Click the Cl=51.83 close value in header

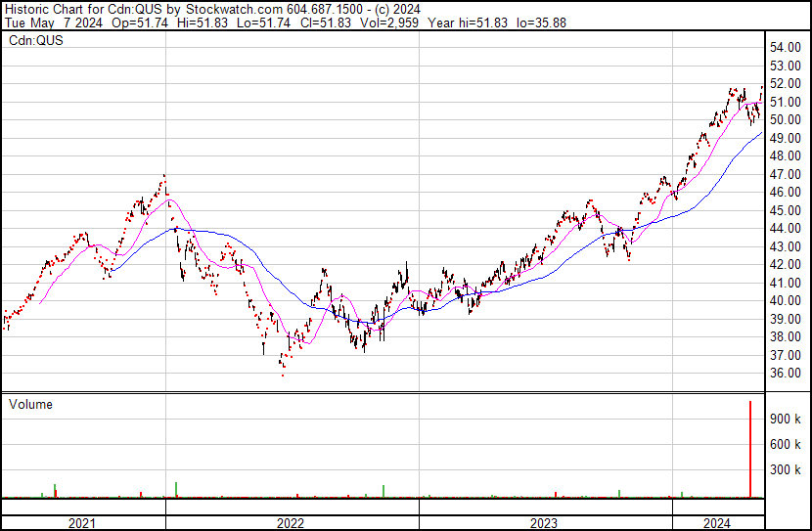(316, 22)
